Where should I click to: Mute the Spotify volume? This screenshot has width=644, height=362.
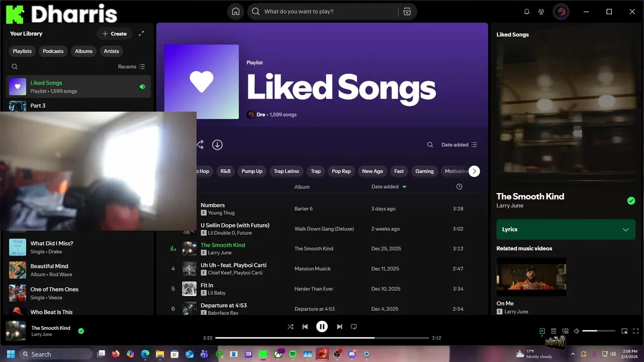pos(577,331)
